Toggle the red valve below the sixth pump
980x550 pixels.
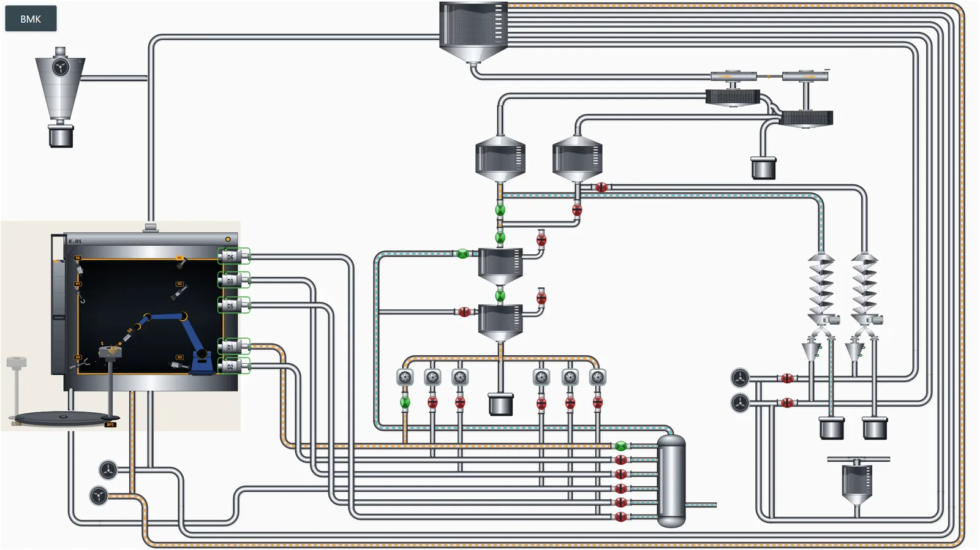tap(598, 402)
